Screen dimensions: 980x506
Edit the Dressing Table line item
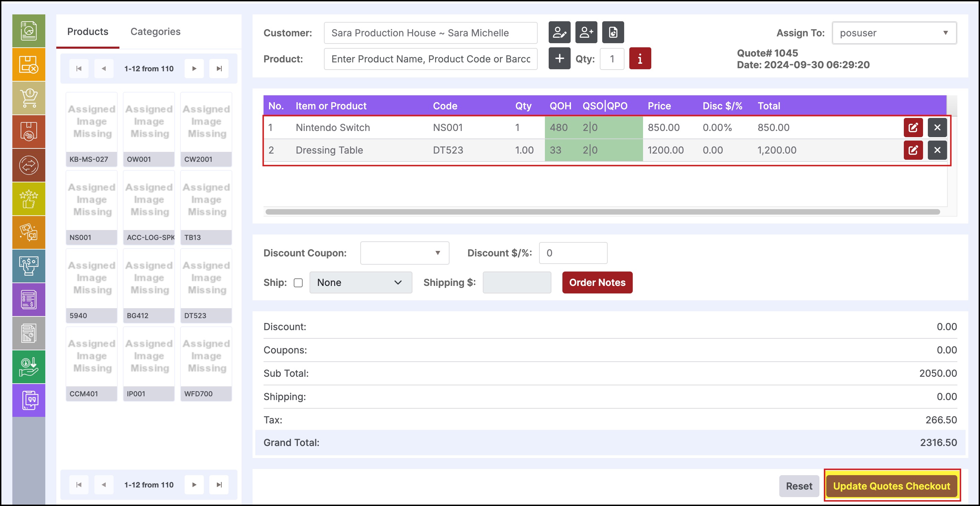(913, 150)
